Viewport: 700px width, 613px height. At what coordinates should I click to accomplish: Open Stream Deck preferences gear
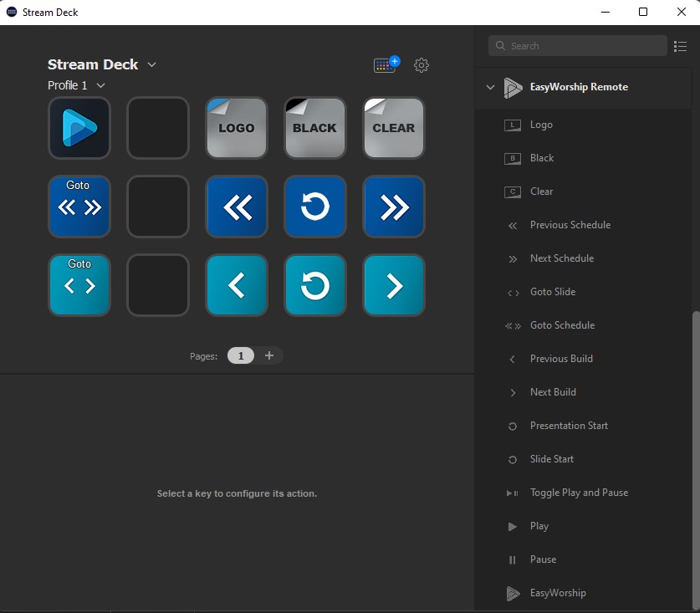421,65
